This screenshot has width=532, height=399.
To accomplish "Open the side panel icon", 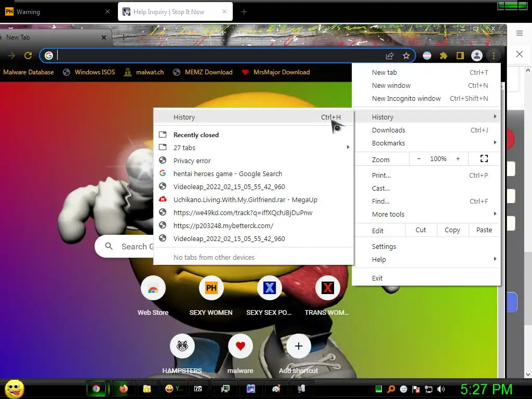I will pyautogui.click(x=460, y=56).
